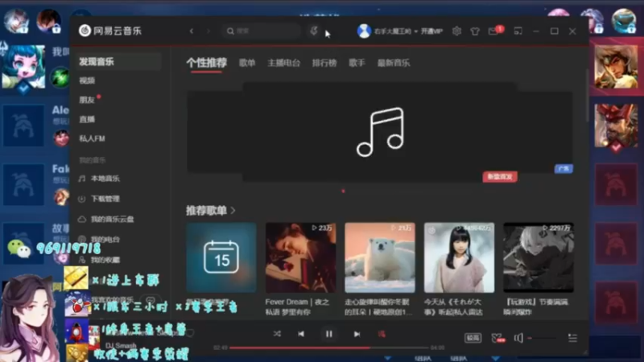This screenshot has width=644, height=362.
Task: Open 私人FM in sidebar
Action: point(92,138)
